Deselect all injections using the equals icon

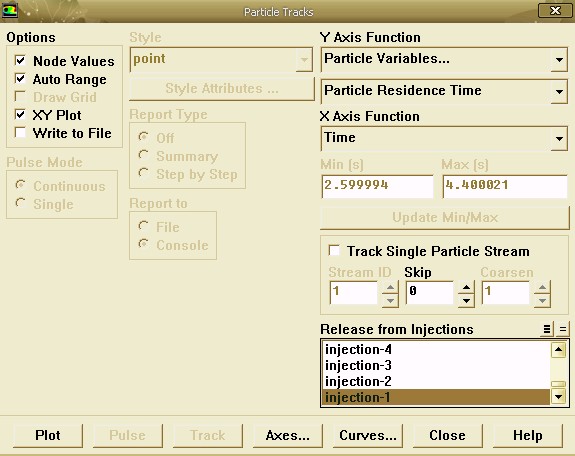pyautogui.click(x=563, y=329)
